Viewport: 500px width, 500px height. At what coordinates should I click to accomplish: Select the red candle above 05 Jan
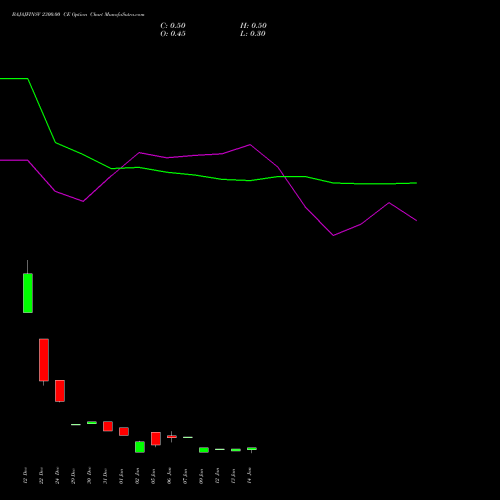coord(156,439)
